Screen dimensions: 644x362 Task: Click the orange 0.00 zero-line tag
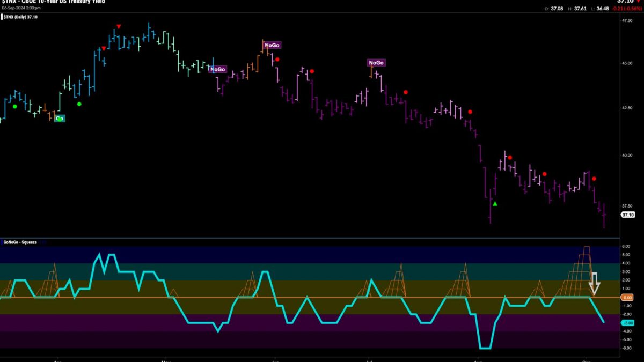628,297
